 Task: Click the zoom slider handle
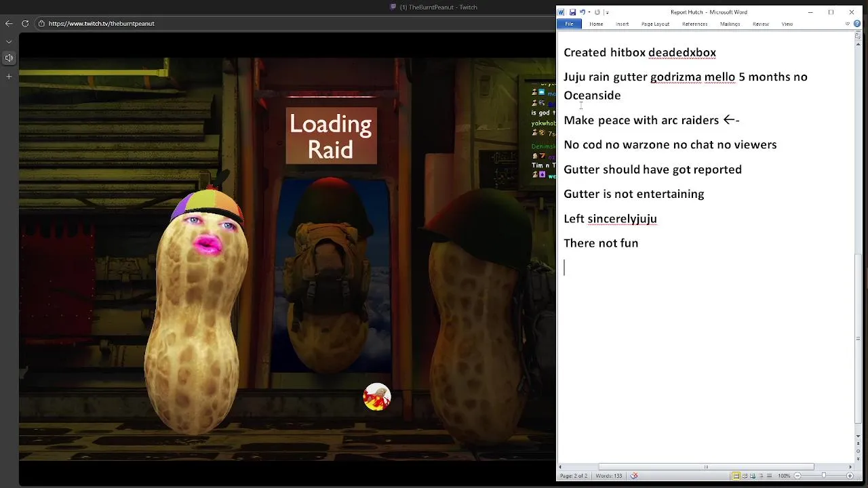coord(823,475)
